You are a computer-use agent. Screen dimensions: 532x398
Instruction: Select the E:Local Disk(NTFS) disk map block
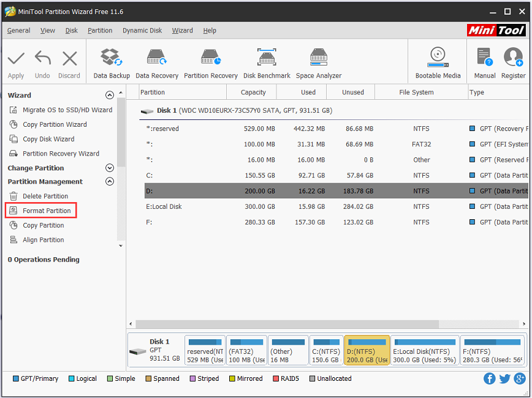pyautogui.click(x=425, y=350)
